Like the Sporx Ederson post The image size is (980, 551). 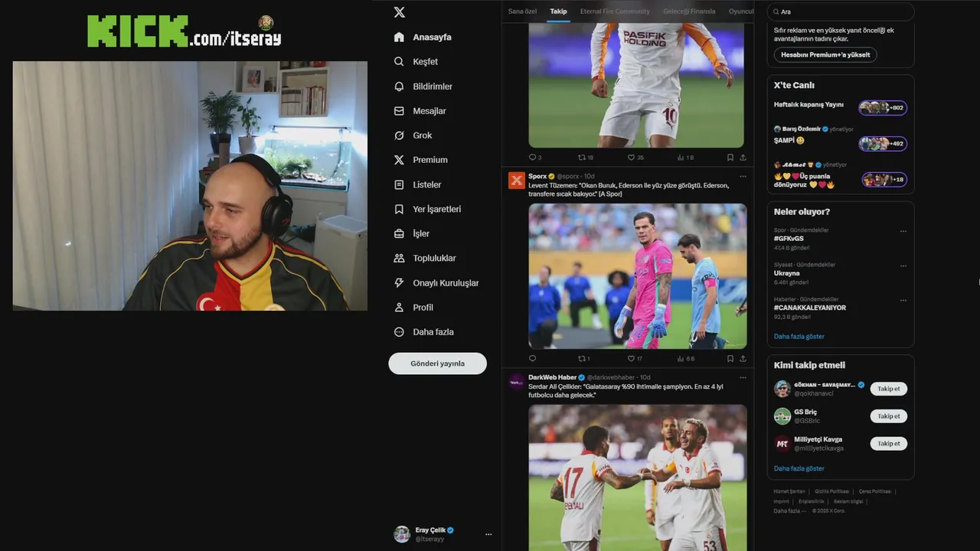pyautogui.click(x=635, y=358)
